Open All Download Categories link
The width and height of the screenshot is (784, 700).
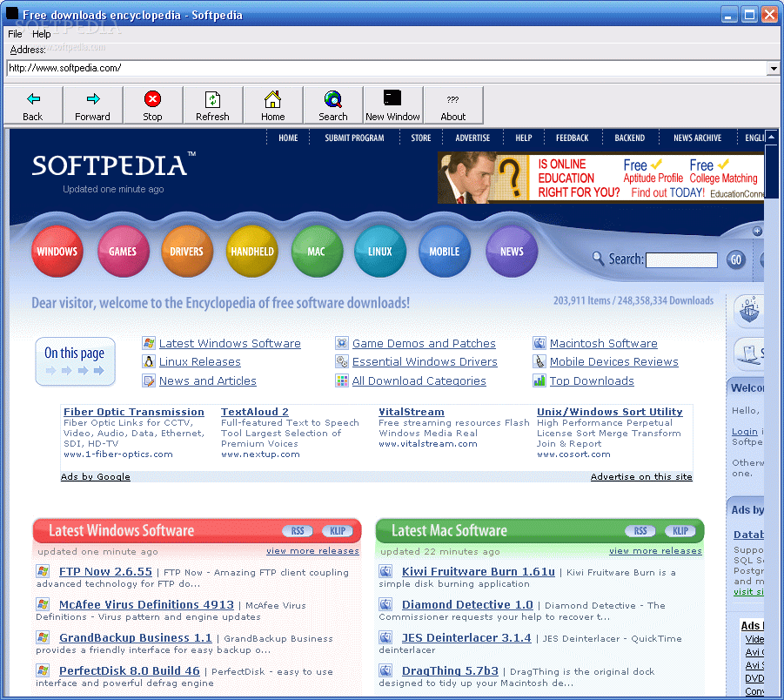pos(419,380)
